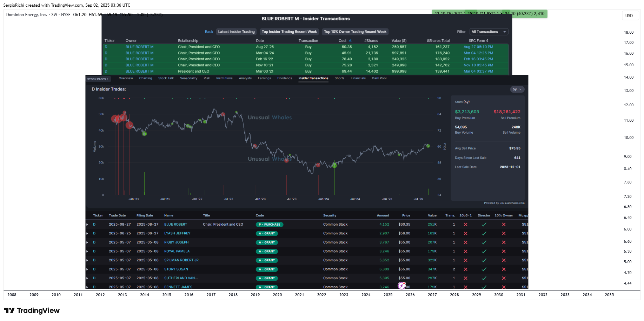Click the Financials tab

358,78
